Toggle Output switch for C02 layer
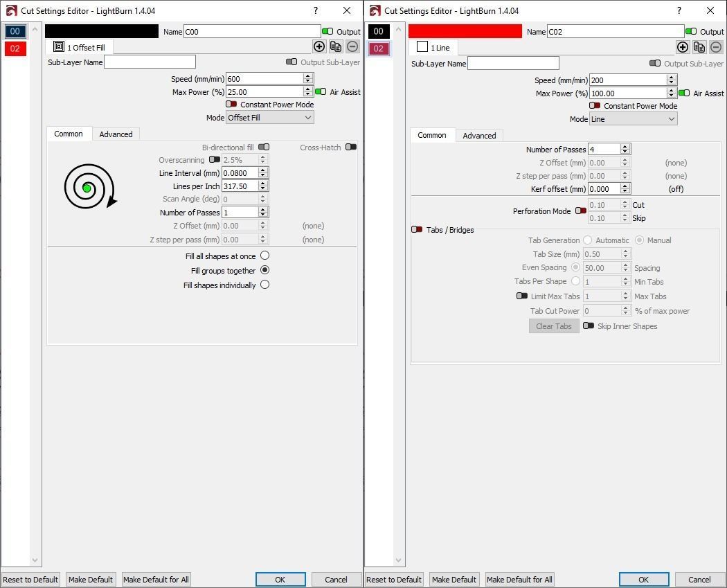727x588 pixels. (x=691, y=32)
